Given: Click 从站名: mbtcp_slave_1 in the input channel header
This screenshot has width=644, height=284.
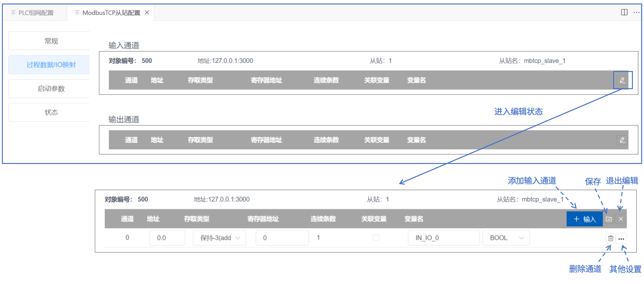Looking at the screenshot, I should 532,61.
